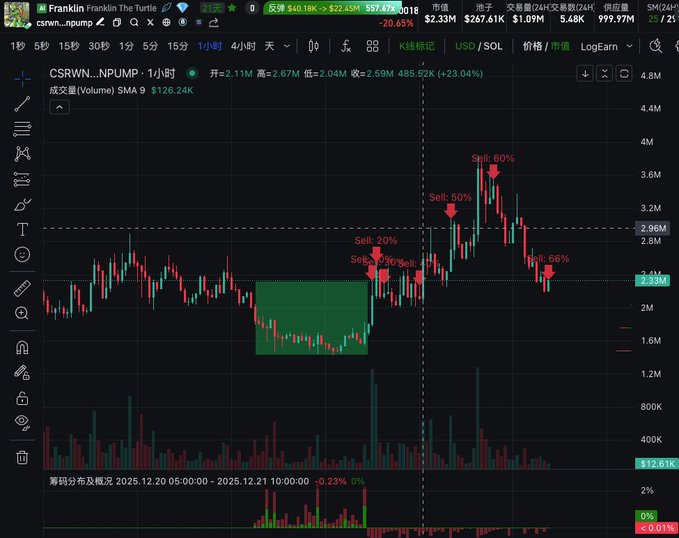Toggle stay in drawing mode
The image size is (679, 538).
click(22, 372)
